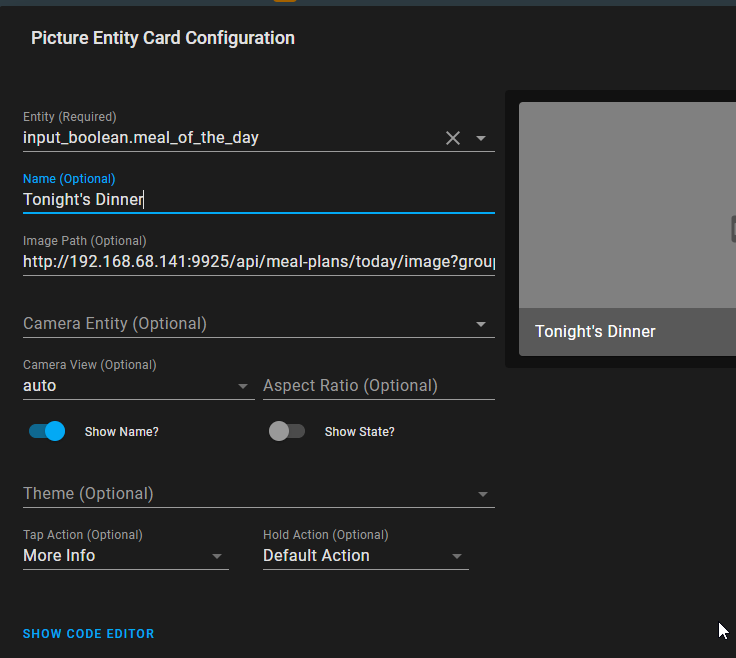
Task: Open the Entity dropdown arrow
Action: point(481,138)
